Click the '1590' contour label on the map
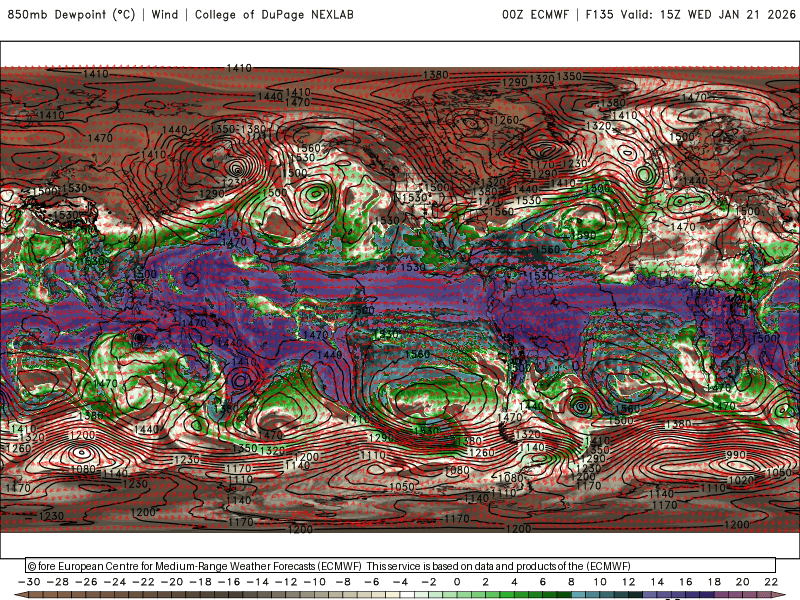 [x=583, y=235]
